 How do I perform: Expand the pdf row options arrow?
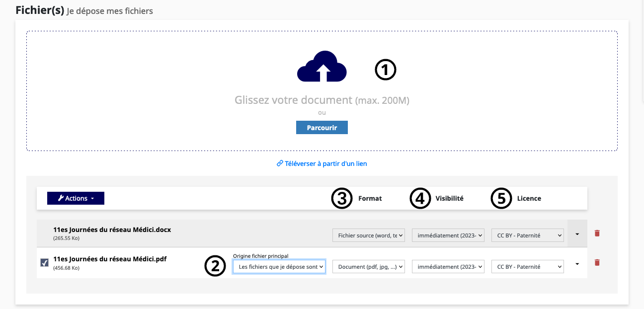click(577, 264)
